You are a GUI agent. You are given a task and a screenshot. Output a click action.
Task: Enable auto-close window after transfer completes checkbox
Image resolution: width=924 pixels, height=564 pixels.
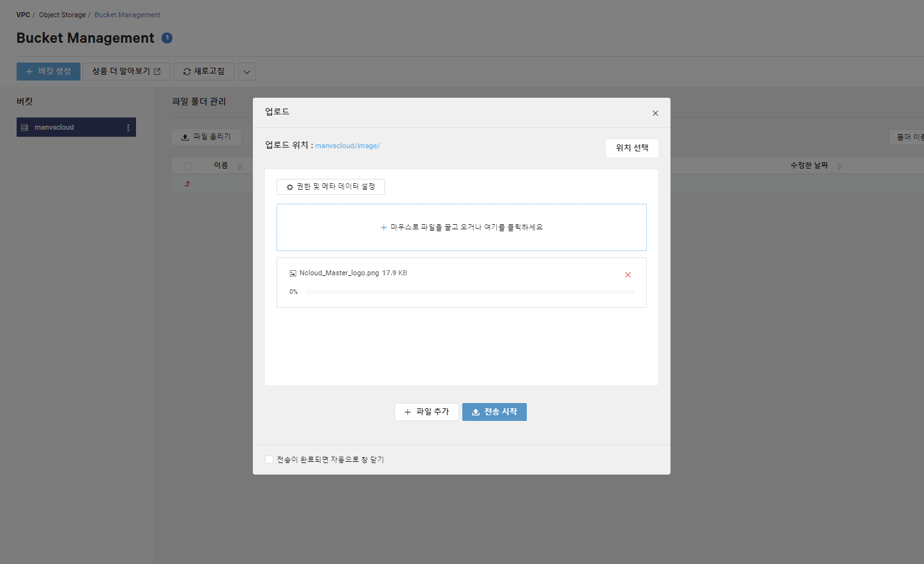point(269,459)
